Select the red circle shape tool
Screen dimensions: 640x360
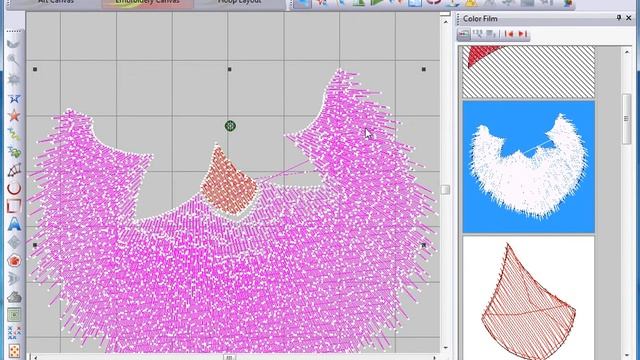14,188
